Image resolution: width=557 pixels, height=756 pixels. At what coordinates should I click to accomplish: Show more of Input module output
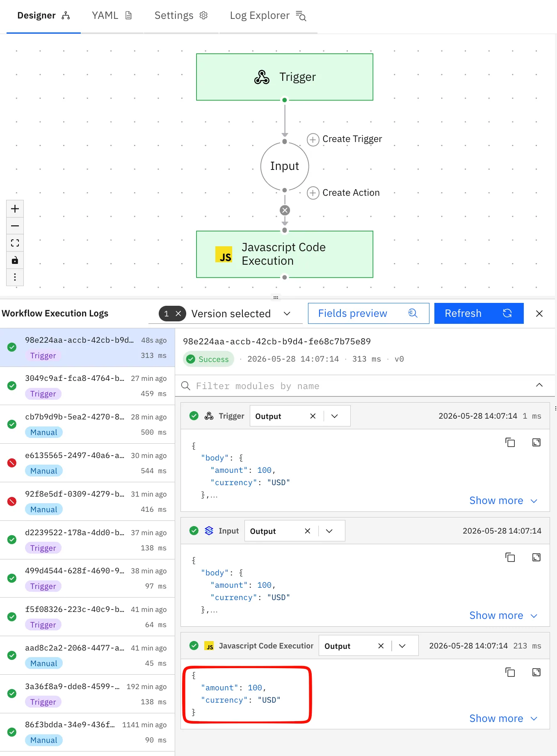[x=503, y=616]
